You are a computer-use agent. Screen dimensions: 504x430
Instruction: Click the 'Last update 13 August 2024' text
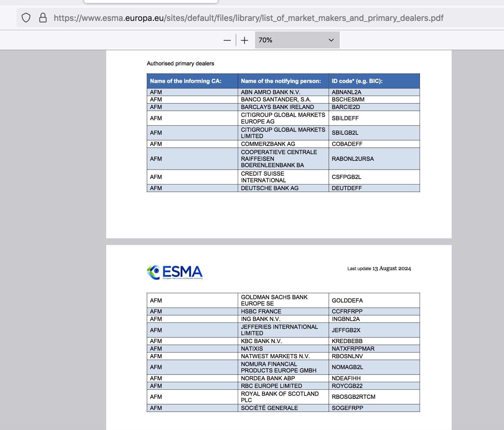coord(379,269)
